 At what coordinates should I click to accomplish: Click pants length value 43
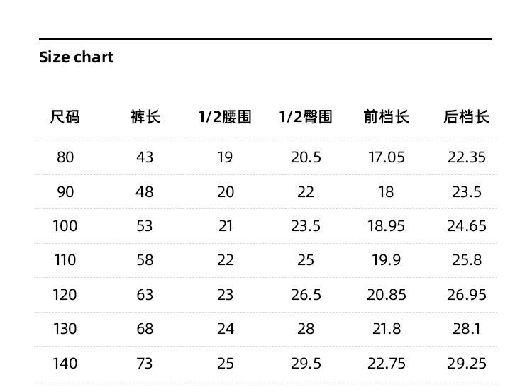pos(145,157)
